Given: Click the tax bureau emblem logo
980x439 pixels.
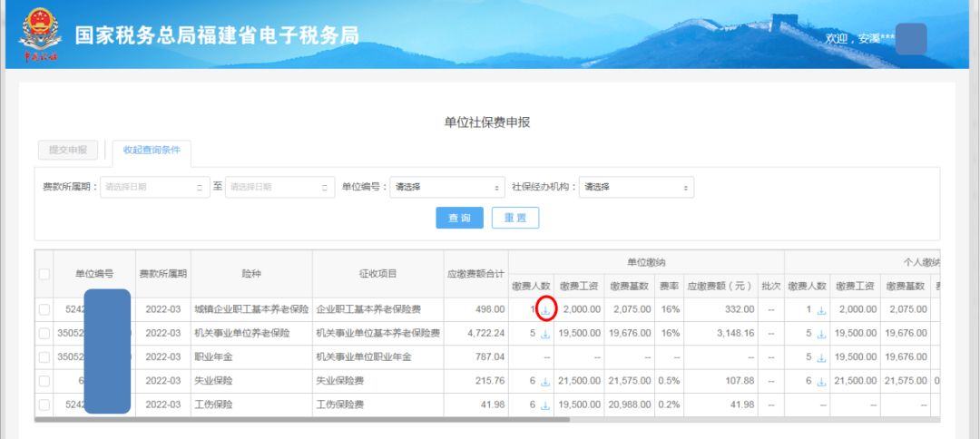Looking at the screenshot, I should pos(40,34).
